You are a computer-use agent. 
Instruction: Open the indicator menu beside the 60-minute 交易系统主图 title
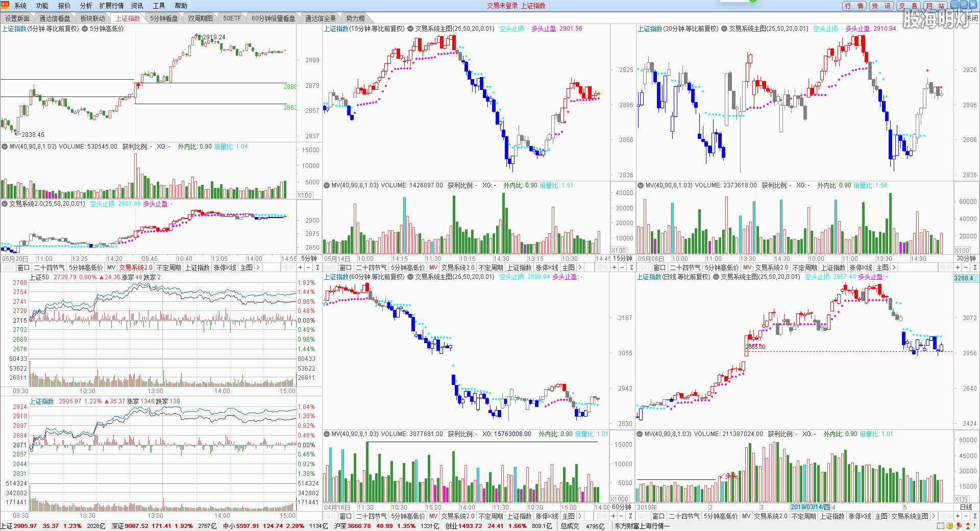click(410, 277)
